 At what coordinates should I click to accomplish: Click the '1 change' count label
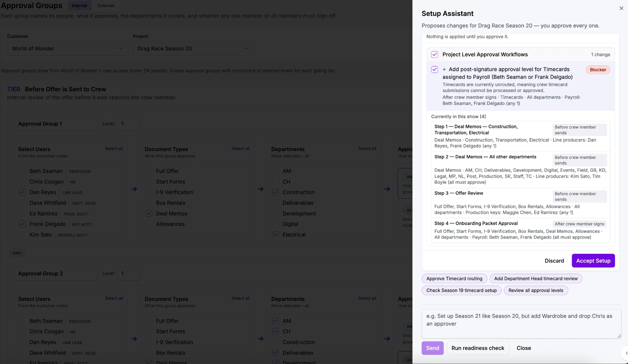[x=601, y=55]
